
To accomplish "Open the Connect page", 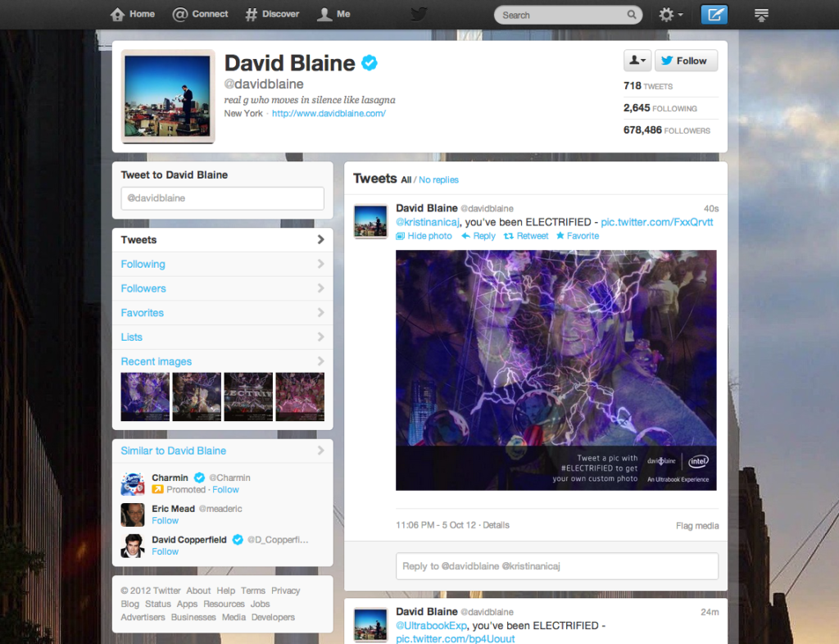I will coord(201,14).
